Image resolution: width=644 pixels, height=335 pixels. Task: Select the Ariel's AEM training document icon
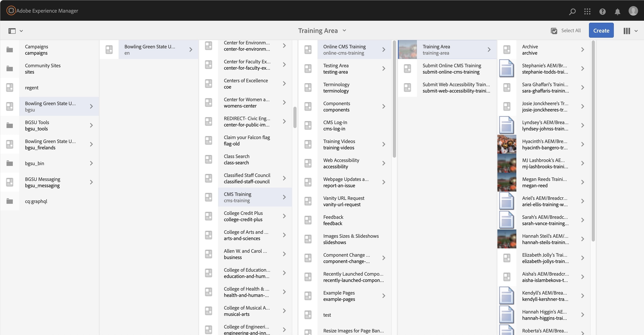tap(507, 201)
